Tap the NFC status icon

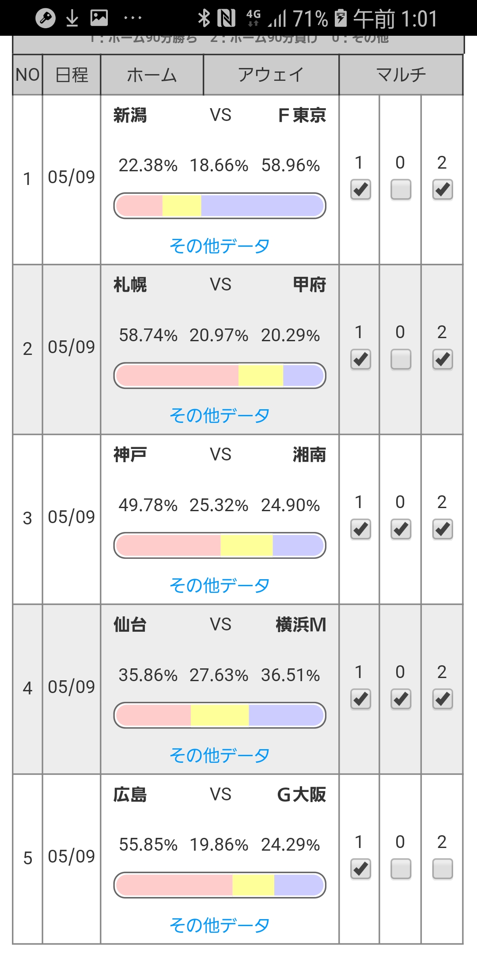[x=226, y=18]
